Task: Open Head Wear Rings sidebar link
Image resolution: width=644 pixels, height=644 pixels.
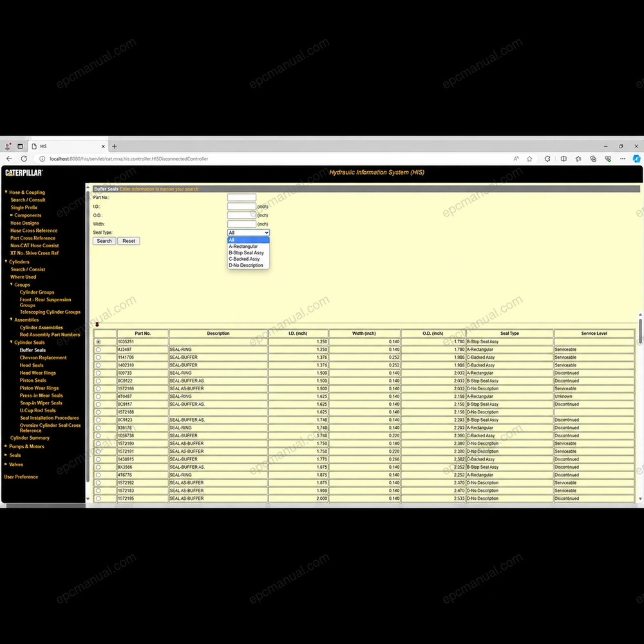Action: click(x=38, y=373)
